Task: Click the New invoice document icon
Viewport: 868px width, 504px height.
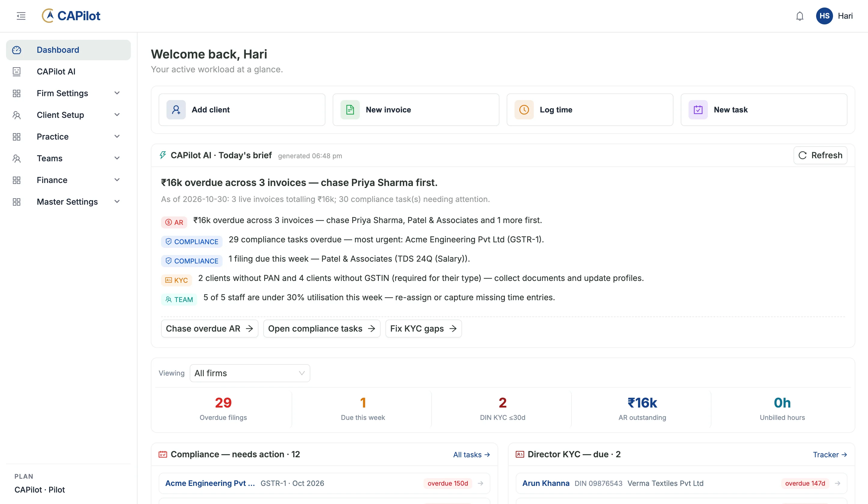Action: coord(350,110)
